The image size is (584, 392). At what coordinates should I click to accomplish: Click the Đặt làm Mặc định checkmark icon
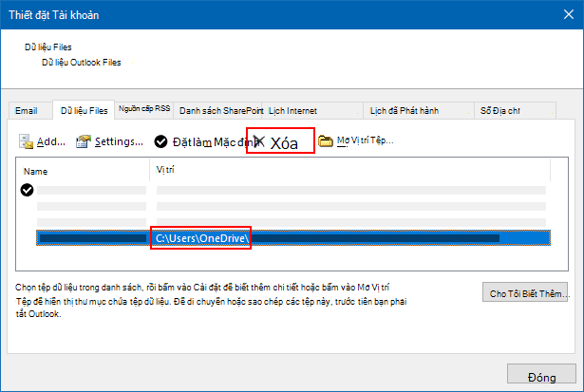tap(160, 141)
